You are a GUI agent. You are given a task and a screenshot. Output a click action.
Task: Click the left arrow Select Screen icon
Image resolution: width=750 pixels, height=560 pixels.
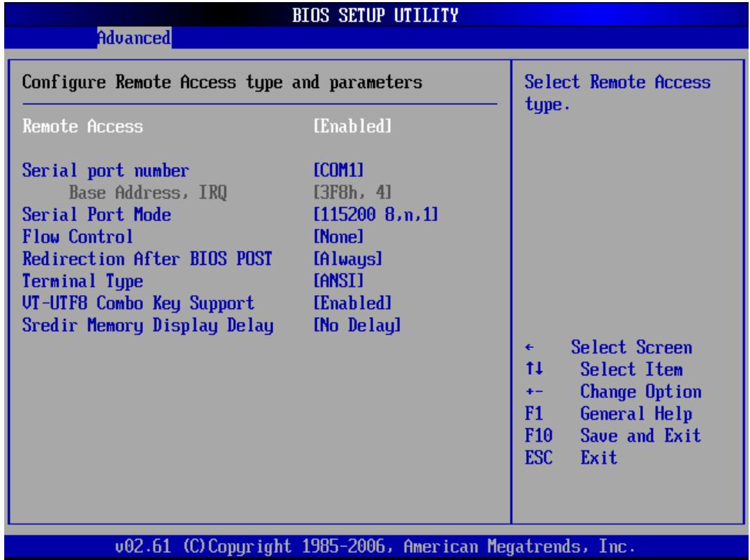[x=529, y=347]
